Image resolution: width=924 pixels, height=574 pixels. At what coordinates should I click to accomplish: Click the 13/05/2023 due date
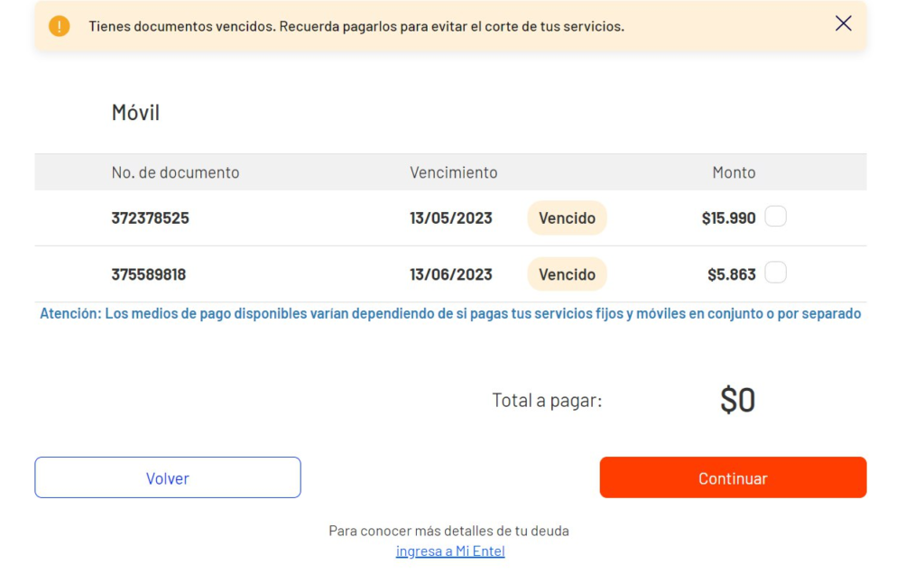point(451,218)
